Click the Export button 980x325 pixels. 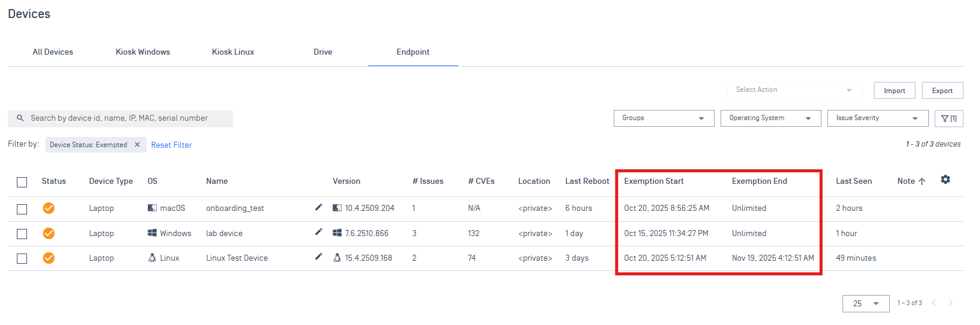click(942, 91)
